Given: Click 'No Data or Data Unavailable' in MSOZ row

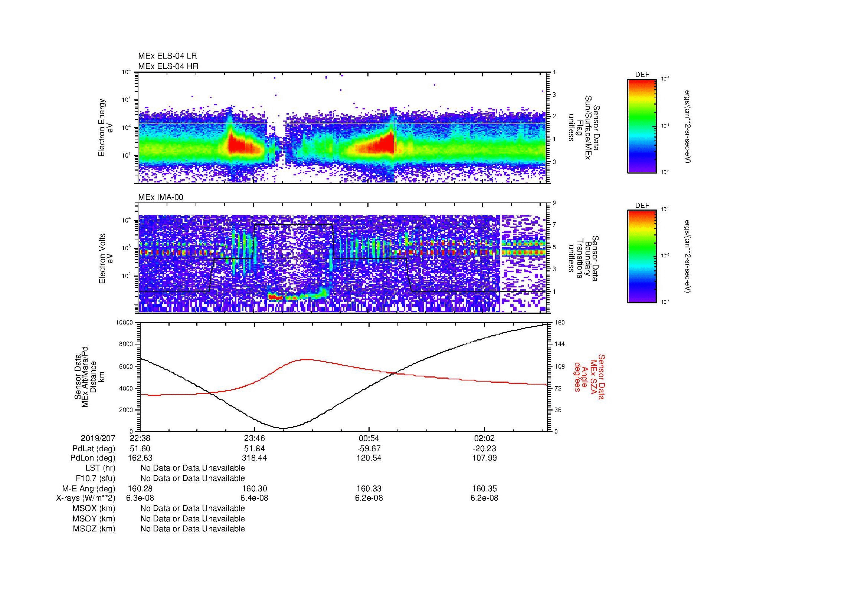Looking at the screenshot, I should tap(193, 529).
